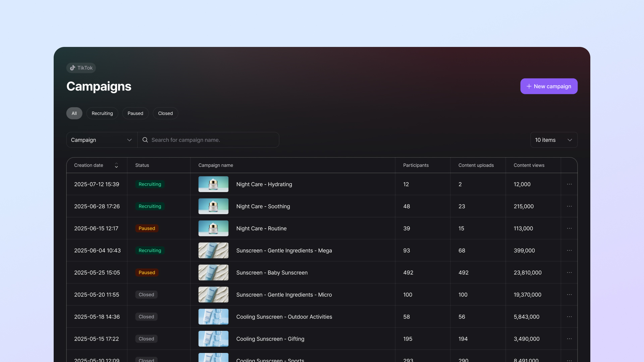The height and width of the screenshot is (362, 644).
Task: Filter campaigns by Recruiting status
Action: click(102, 113)
